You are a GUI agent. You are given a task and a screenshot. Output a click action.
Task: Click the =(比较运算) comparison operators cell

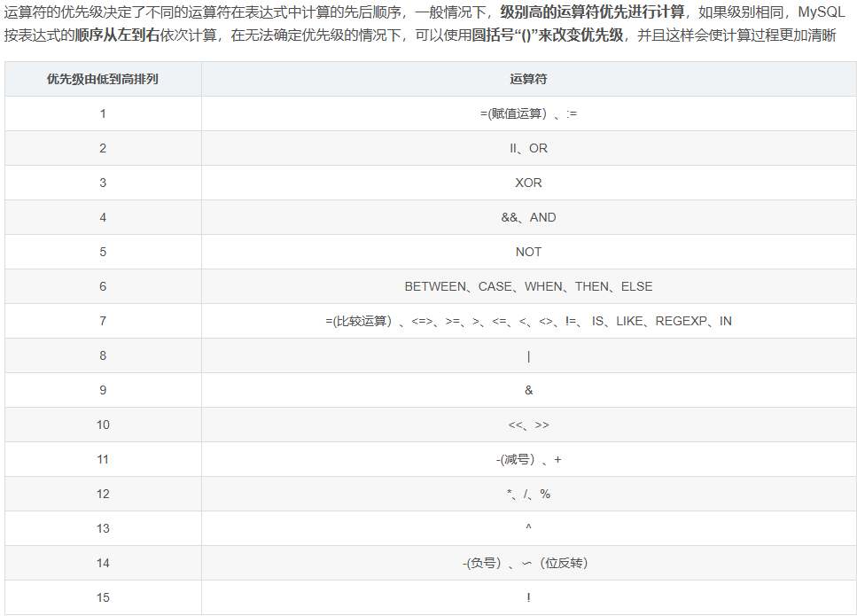click(x=528, y=321)
